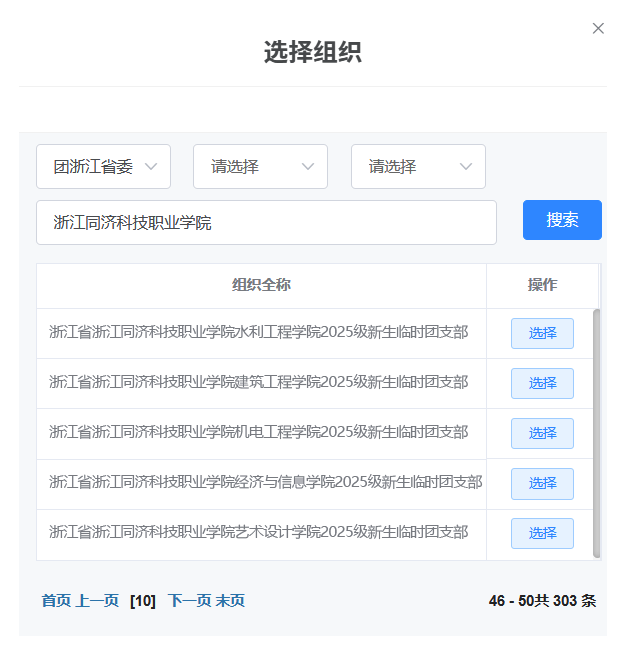
Task: Click the search field containing 浙江同济科技职业学院
Action: pos(266,222)
